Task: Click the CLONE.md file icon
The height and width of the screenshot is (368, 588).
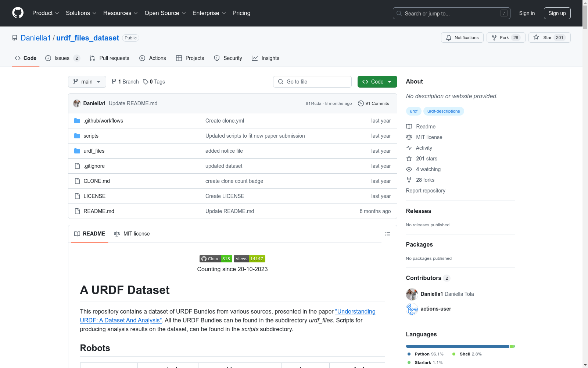Action: [77, 181]
